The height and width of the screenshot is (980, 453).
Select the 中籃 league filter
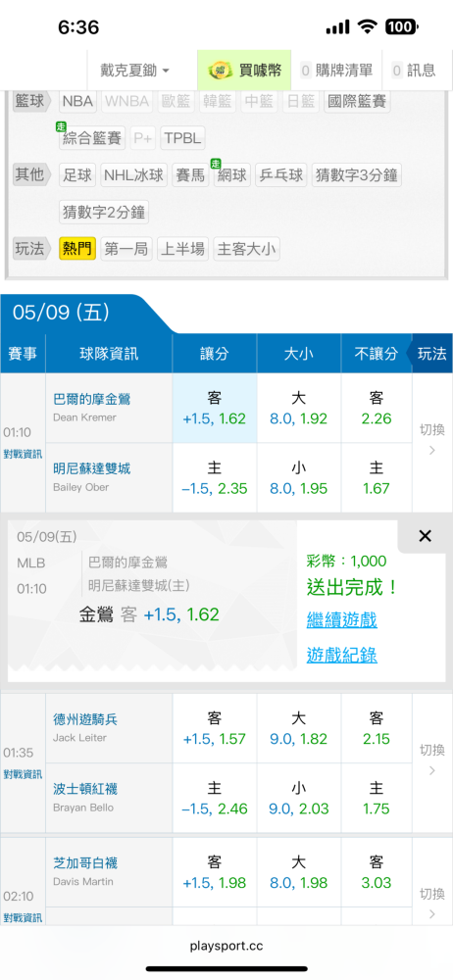coord(259,101)
